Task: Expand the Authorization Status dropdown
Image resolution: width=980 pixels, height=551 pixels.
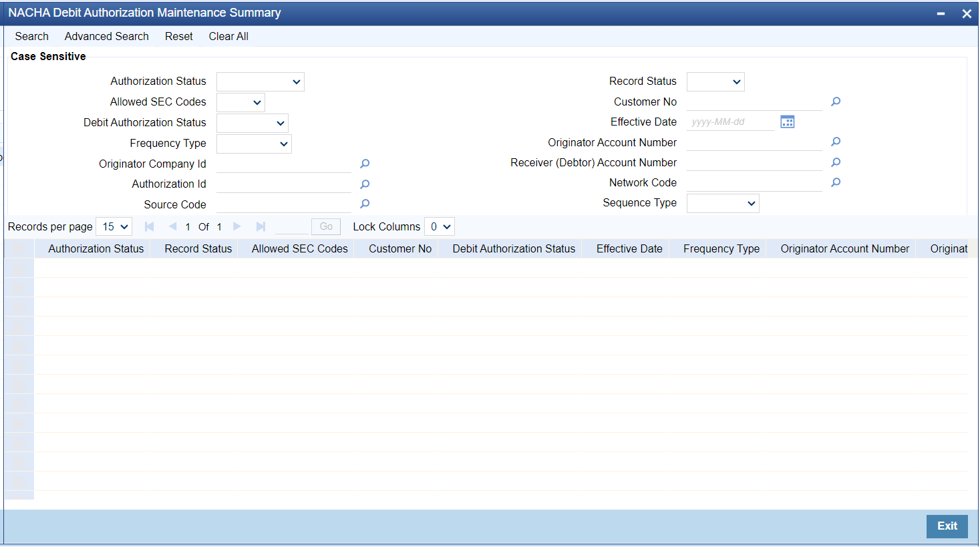Action: (x=261, y=81)
